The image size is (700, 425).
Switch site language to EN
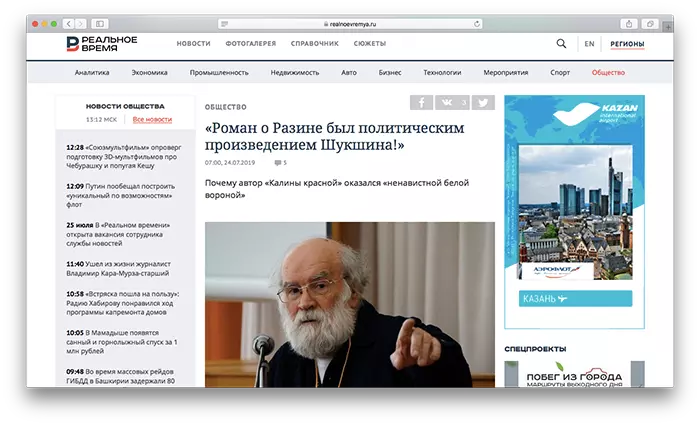point(589,44)
